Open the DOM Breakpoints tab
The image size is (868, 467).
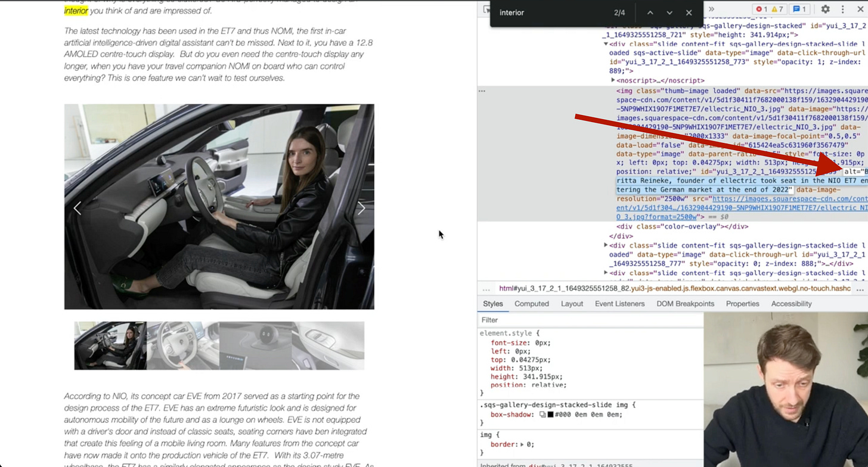tap(686, 304)
